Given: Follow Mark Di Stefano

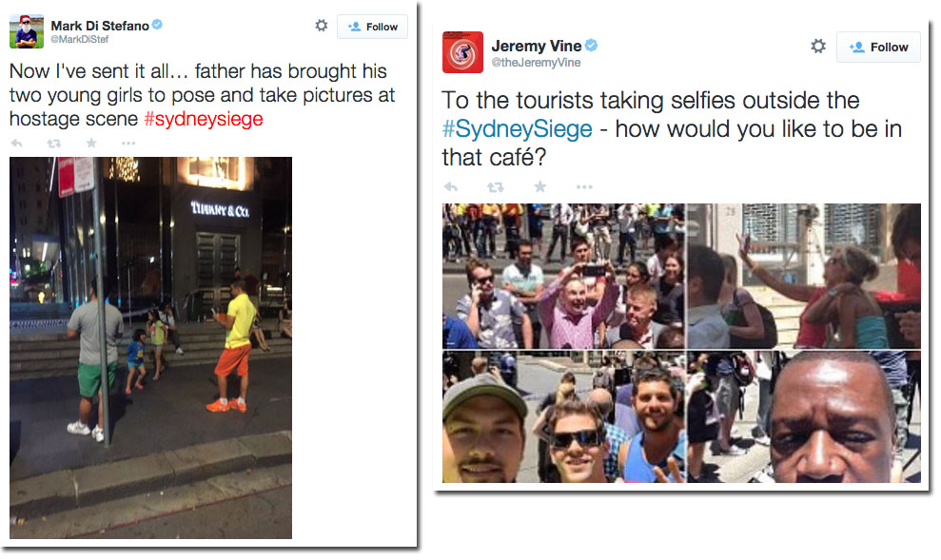Looking at the screenshot, I should (x=372, y=27).
